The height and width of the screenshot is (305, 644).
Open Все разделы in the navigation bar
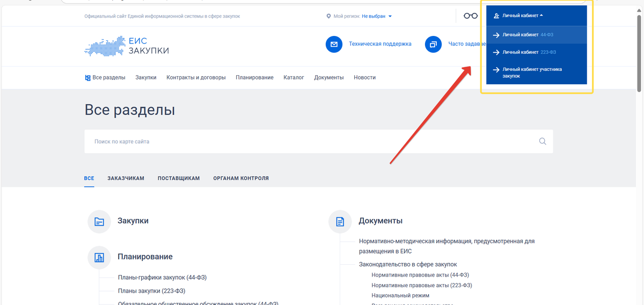pos(105,77)
